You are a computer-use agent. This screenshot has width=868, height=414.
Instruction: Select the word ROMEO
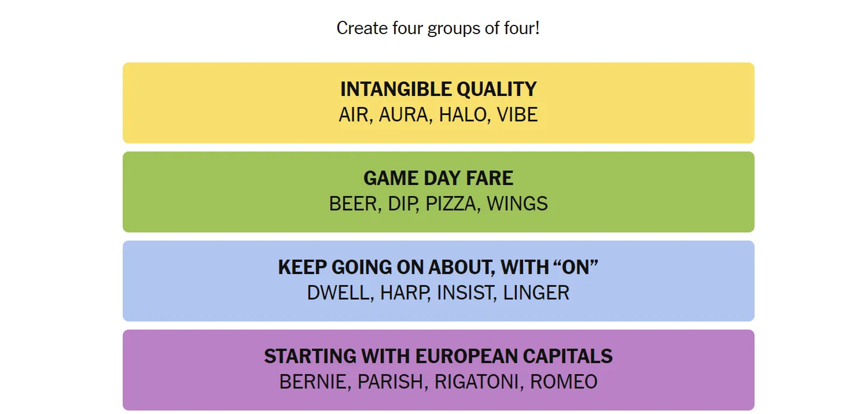(564, 382)
